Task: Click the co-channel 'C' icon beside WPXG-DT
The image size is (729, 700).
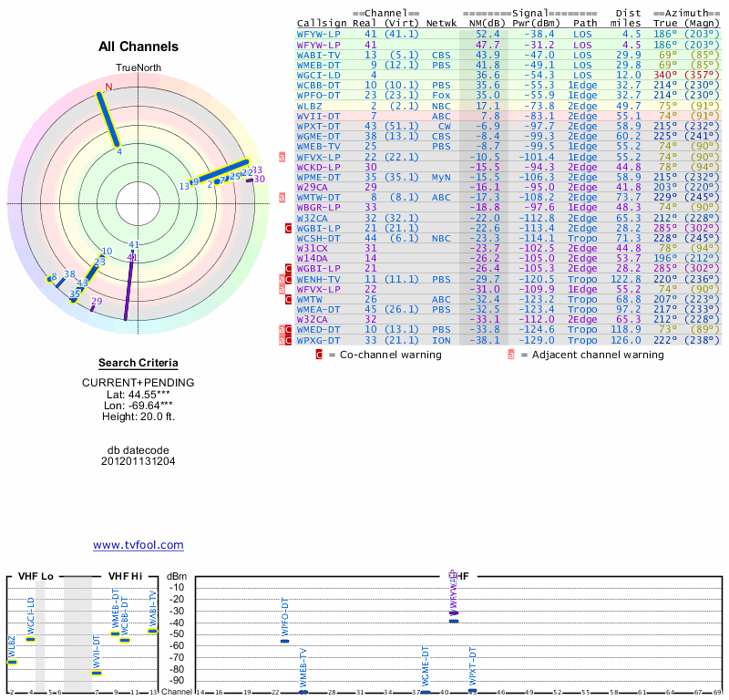Action: pyautogui.click(x=288, y=340)
